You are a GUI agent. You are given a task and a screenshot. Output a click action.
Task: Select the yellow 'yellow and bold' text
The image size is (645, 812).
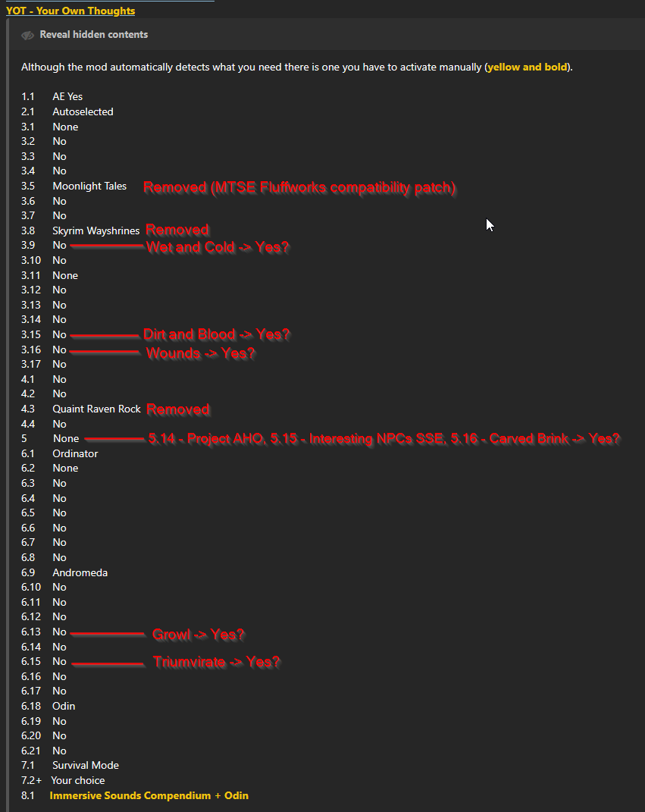[528, 67]
